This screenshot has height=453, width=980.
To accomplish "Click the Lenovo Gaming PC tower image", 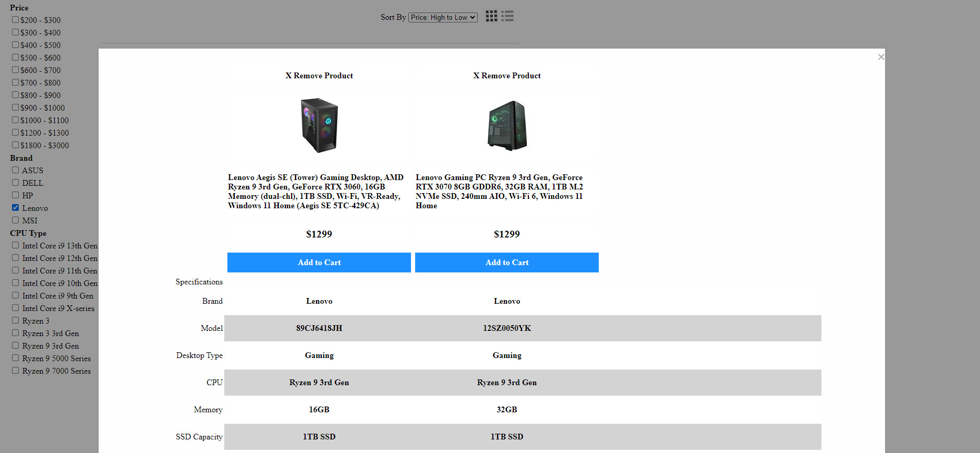I will coord(506,125).
